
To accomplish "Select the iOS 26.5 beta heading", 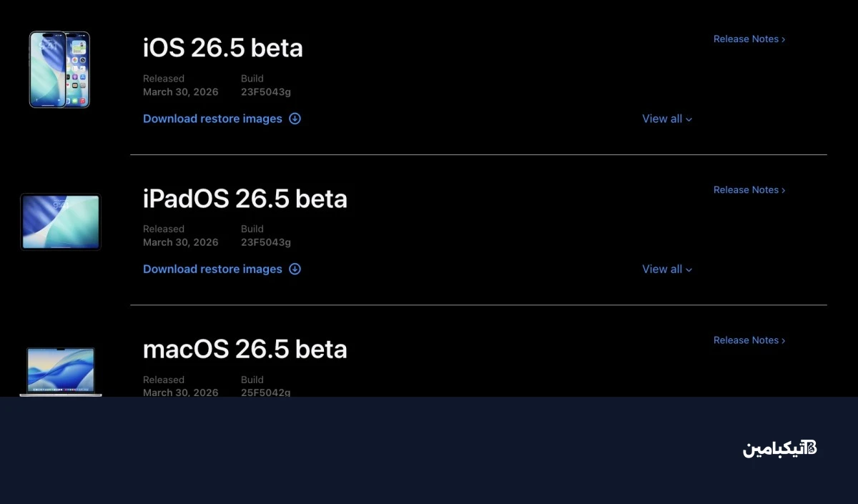I will tap(222, 47).
